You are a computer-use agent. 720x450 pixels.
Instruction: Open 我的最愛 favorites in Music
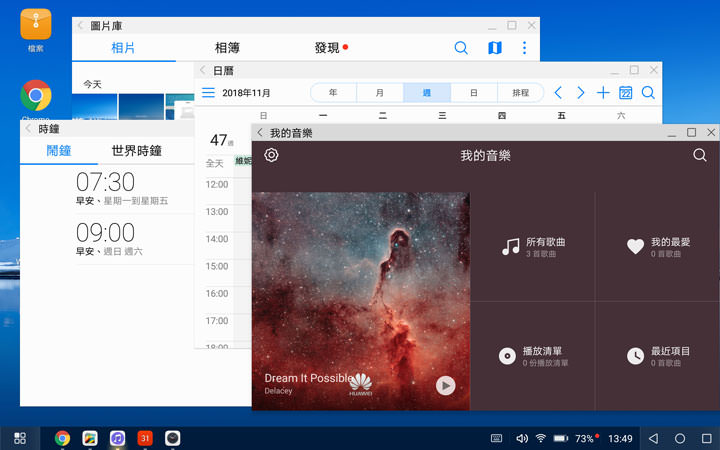point(658,247)
